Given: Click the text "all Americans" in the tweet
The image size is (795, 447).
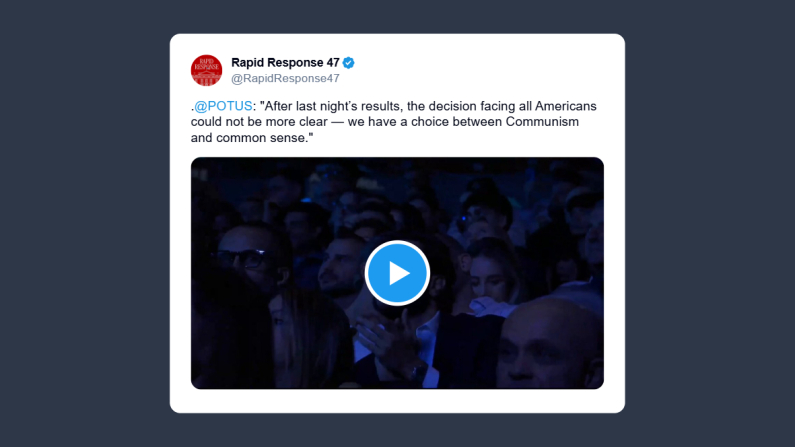Looking at the screenshot, I should click(x=557, y=106).
